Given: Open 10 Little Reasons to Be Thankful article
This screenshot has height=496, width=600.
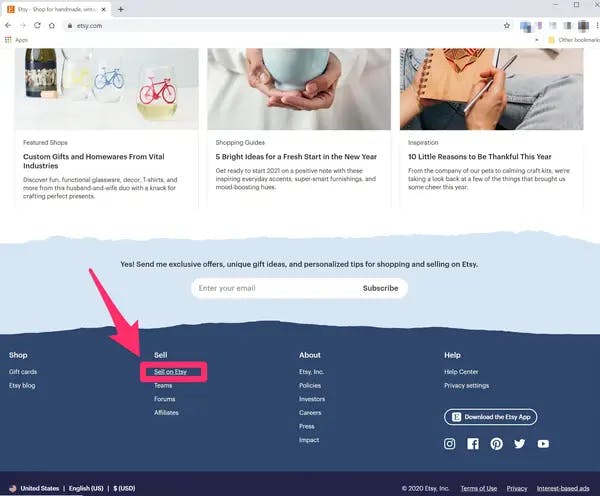Looking at the screenshot, I should [480, 157].
